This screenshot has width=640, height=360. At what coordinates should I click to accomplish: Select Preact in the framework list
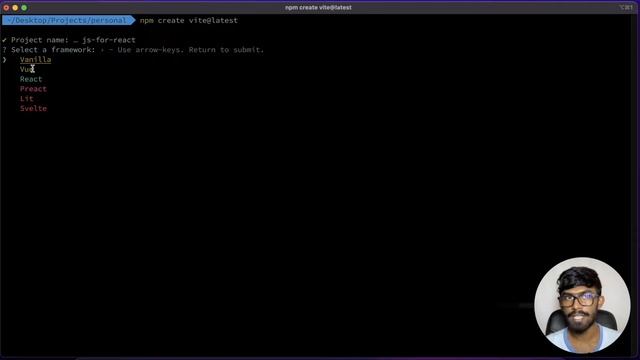33,89
